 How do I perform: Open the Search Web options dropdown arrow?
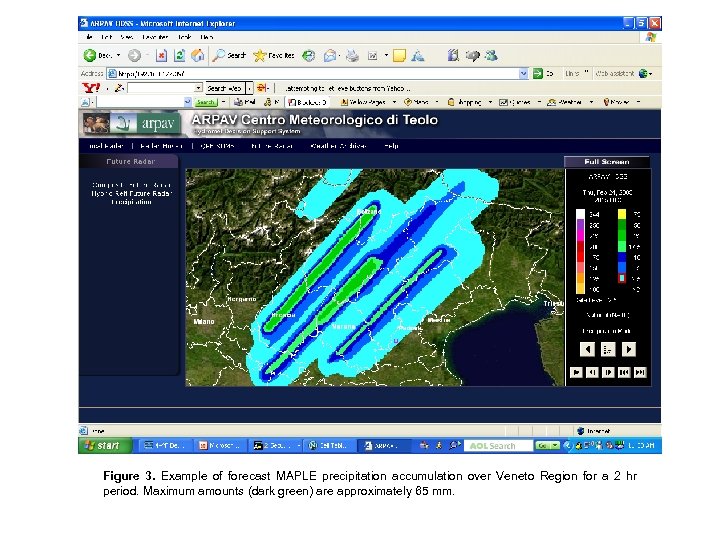point(249,88)
